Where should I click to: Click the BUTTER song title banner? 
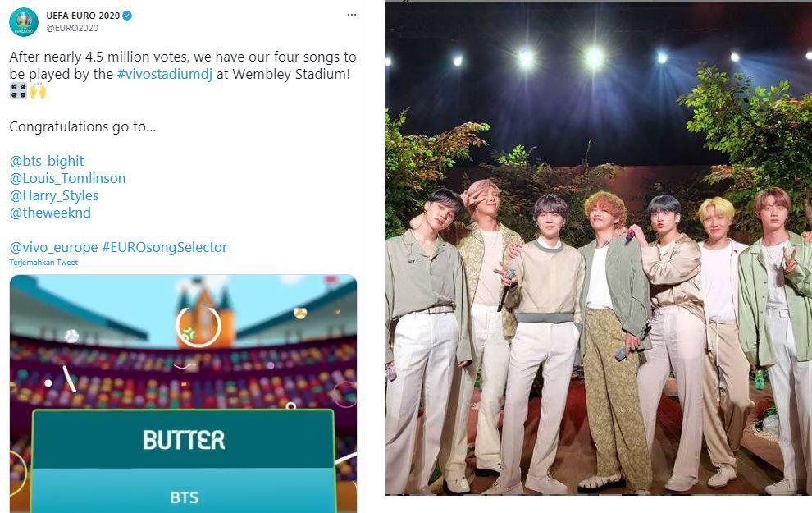tap(184, 439)
